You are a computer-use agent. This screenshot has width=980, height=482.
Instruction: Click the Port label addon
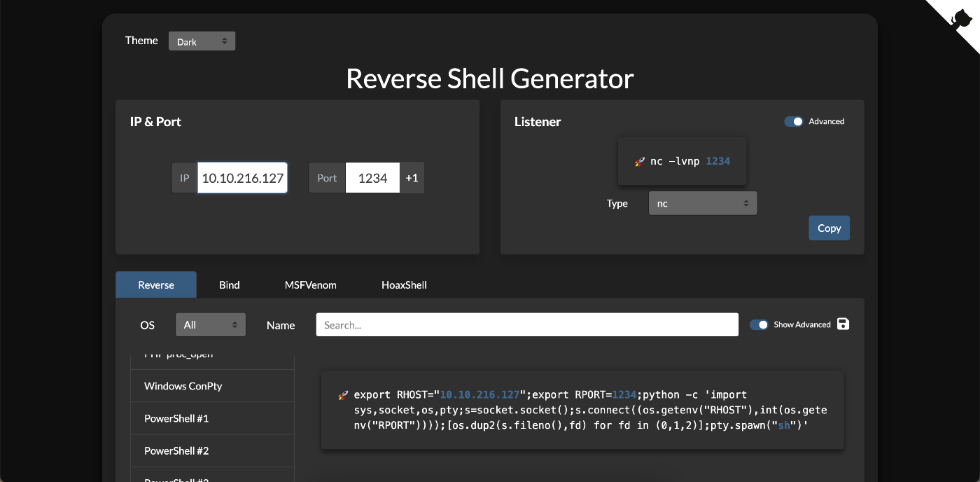[x=327, y=178]
